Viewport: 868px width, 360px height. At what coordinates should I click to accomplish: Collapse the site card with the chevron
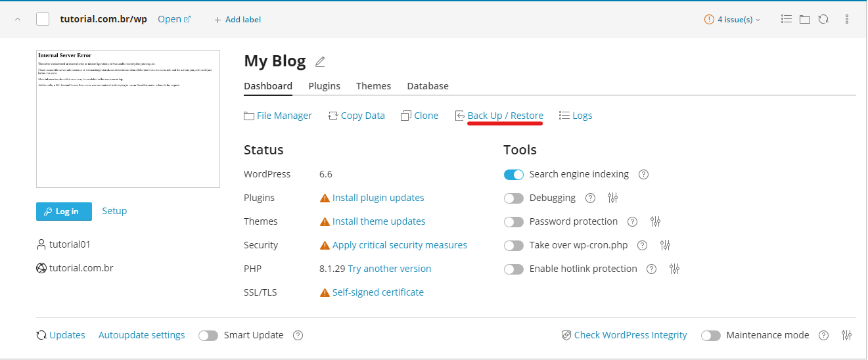(18, 19)
